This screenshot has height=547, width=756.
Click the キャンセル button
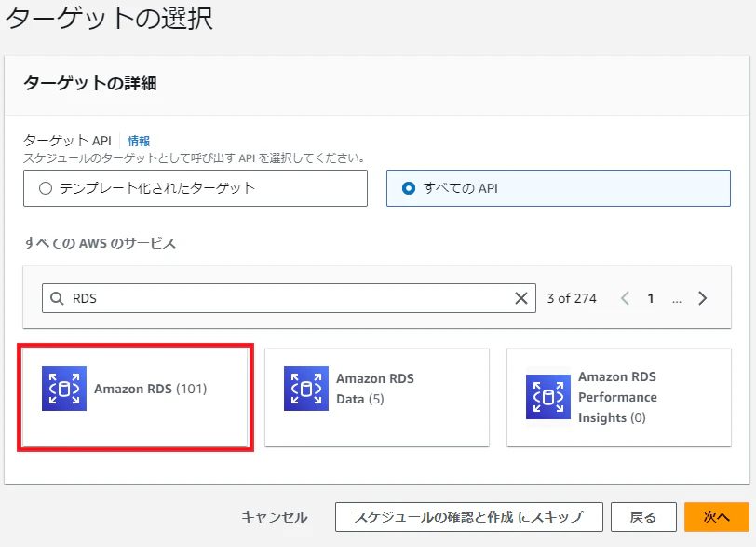[275, 517]
